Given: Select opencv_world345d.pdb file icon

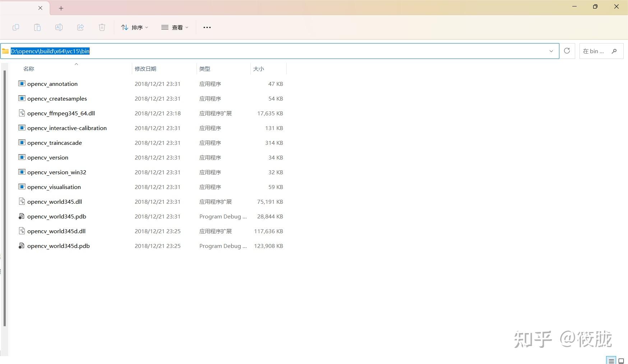Looking at the screenshot, I should [x=22, y=245].
